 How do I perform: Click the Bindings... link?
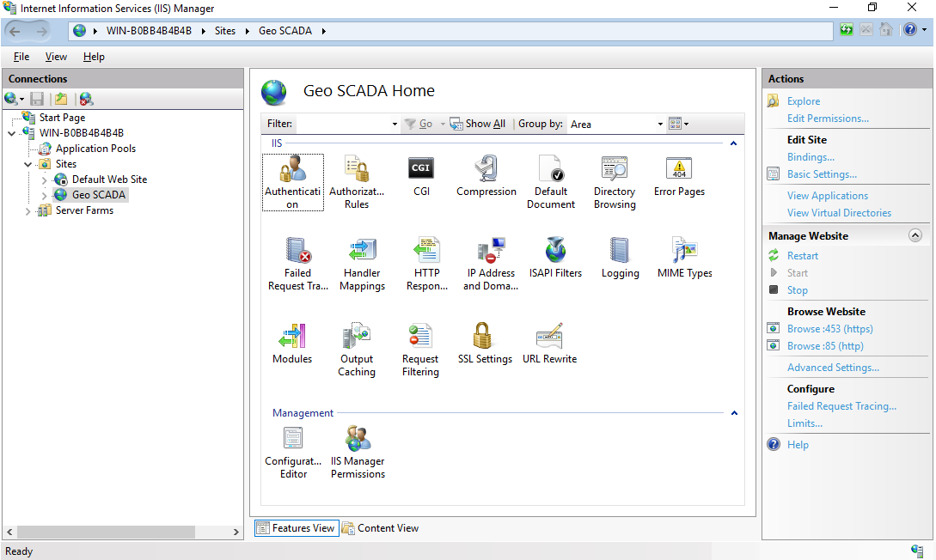coord(811,157)
